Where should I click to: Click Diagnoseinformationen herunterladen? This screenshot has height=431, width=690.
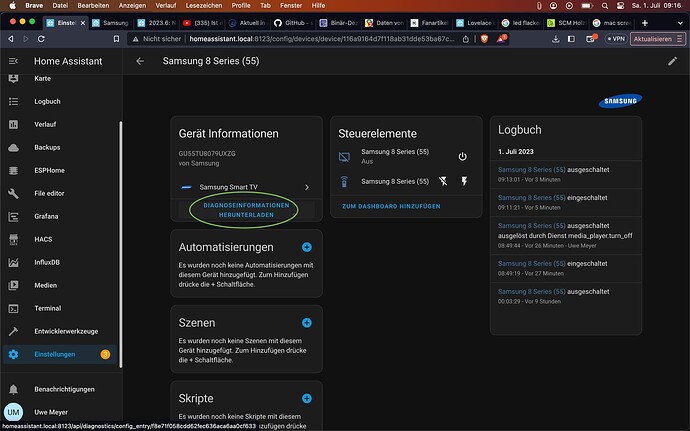pyautogui.click(x=246, y=210)
